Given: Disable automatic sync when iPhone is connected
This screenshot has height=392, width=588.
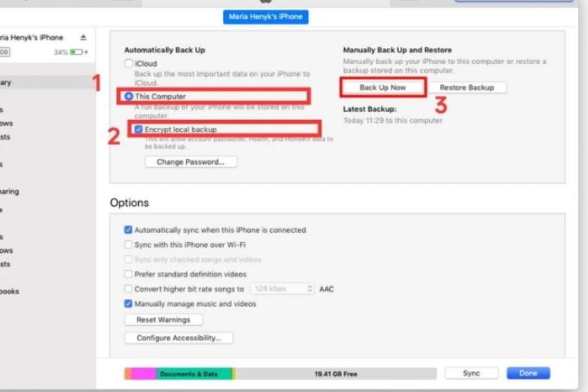Looking at the screenshot, I should [128, 230].
